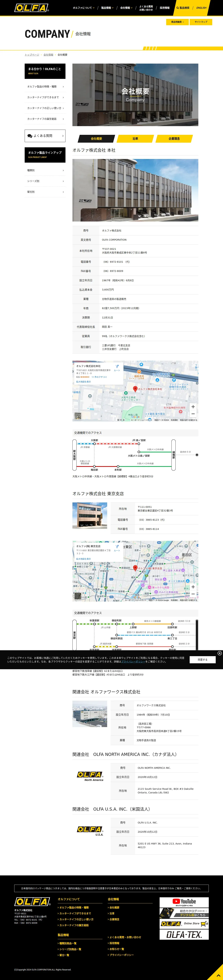Select the 会社概要 tab
Image resolution: width=223 pixels, height=980 pixels.
point(96,138)
